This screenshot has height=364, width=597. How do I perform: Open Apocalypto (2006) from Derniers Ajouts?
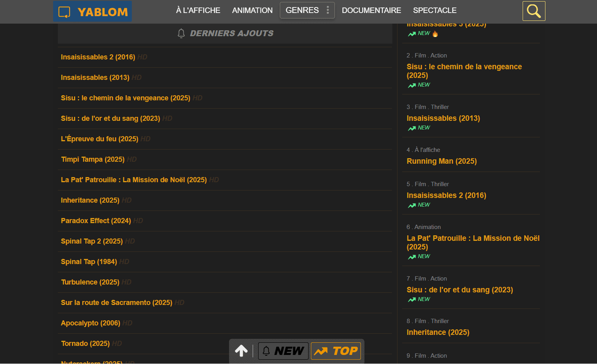click(91, 323)
